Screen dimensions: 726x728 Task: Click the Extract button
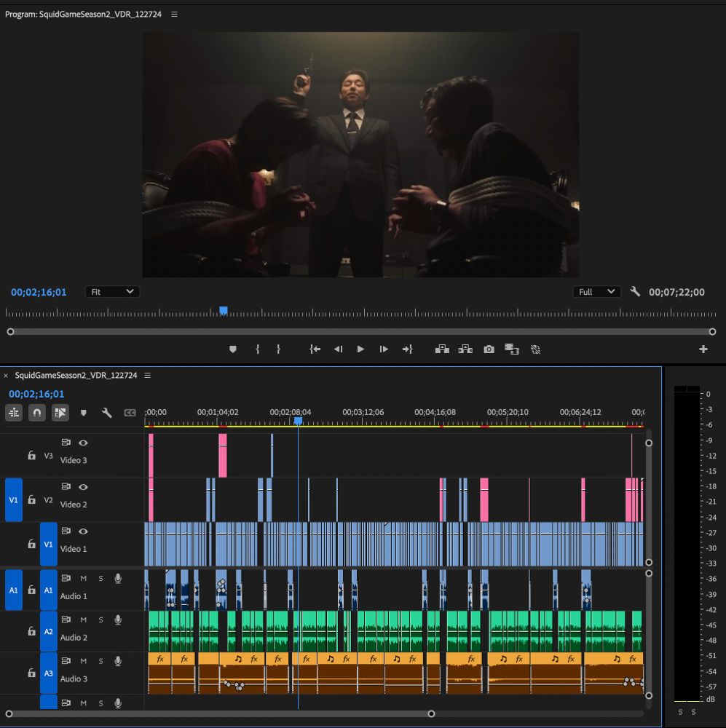[465, 349]
